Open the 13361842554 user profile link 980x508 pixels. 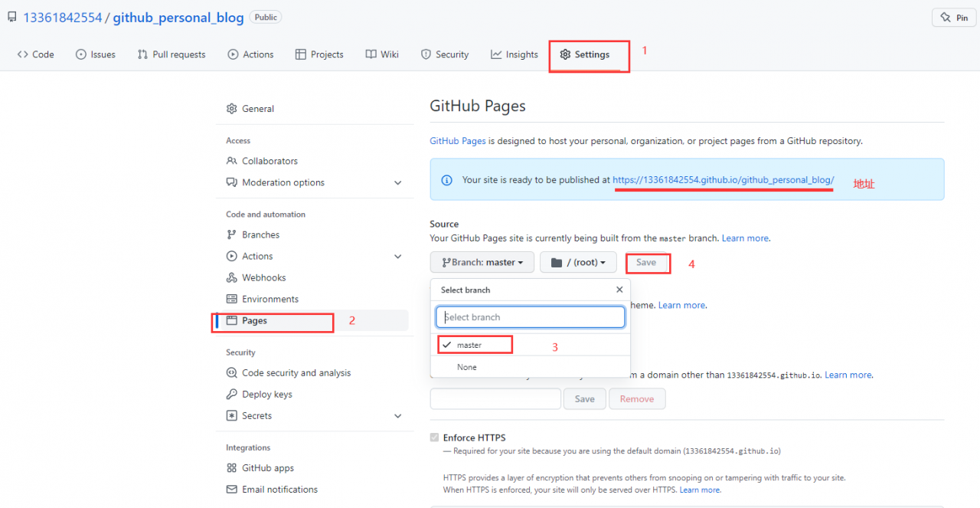point(63,18)
